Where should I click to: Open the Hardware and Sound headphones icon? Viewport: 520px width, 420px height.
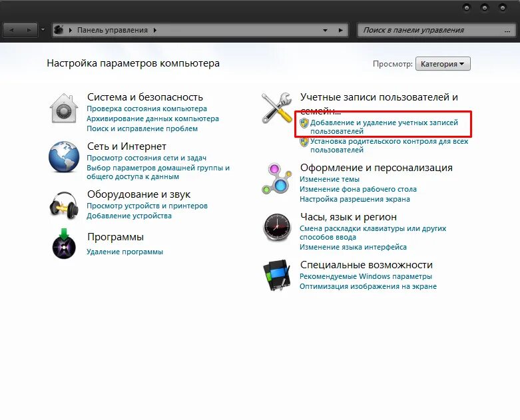[x=64, y=205]
